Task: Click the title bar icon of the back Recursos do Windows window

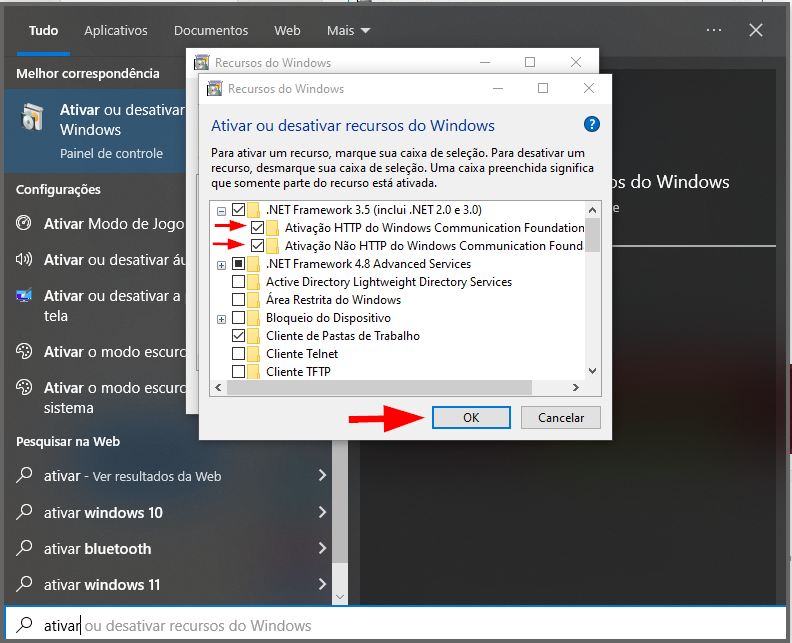Action: pos(202,62)
